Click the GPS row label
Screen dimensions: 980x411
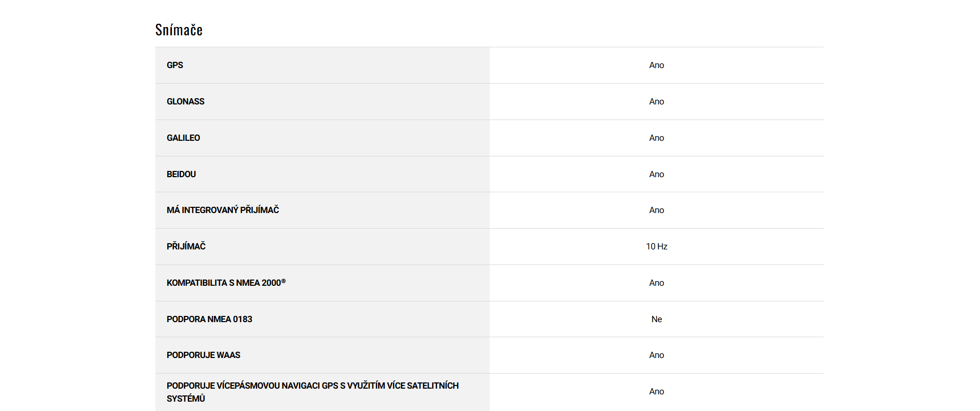(174, 65)
